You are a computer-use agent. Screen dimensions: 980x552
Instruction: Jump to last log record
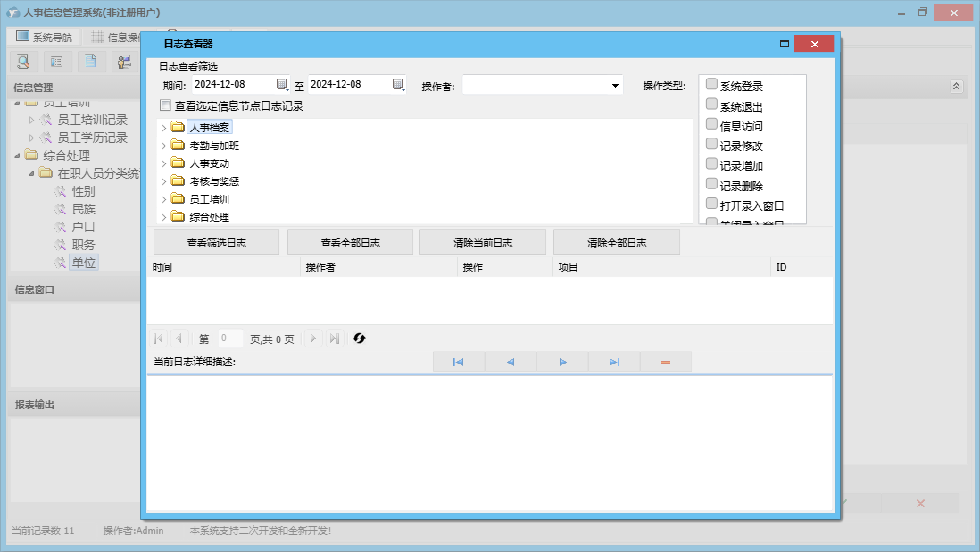(x=614, y=362)
